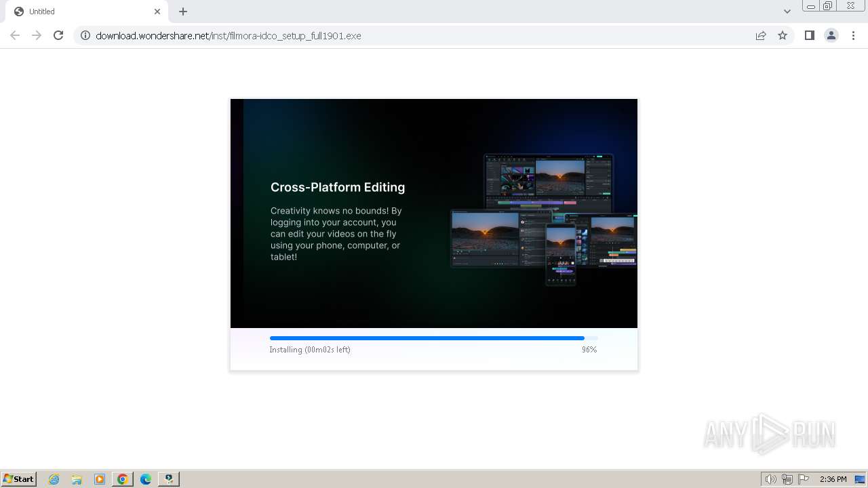
Task: Minimize the Chrome browser window
Action: [810, 6]
